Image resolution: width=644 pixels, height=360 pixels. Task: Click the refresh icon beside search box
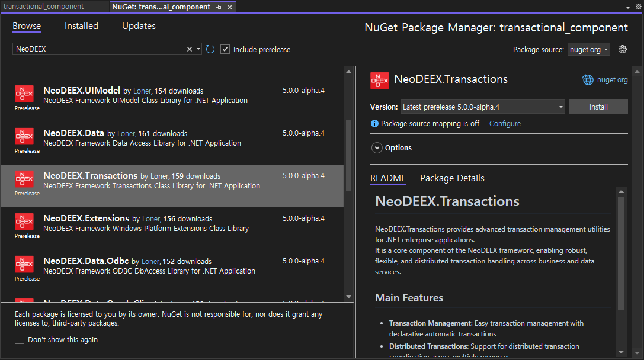(x=210, y=49)
